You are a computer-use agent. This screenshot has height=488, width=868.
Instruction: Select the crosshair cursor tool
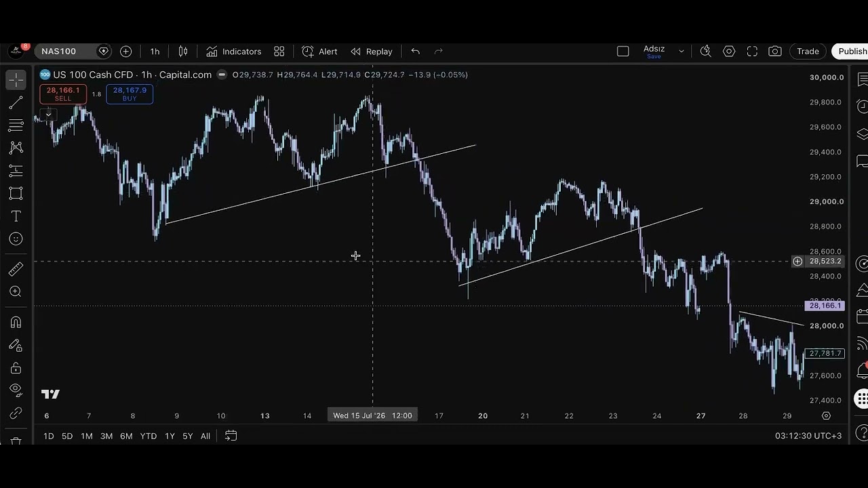tap(16, 80)
